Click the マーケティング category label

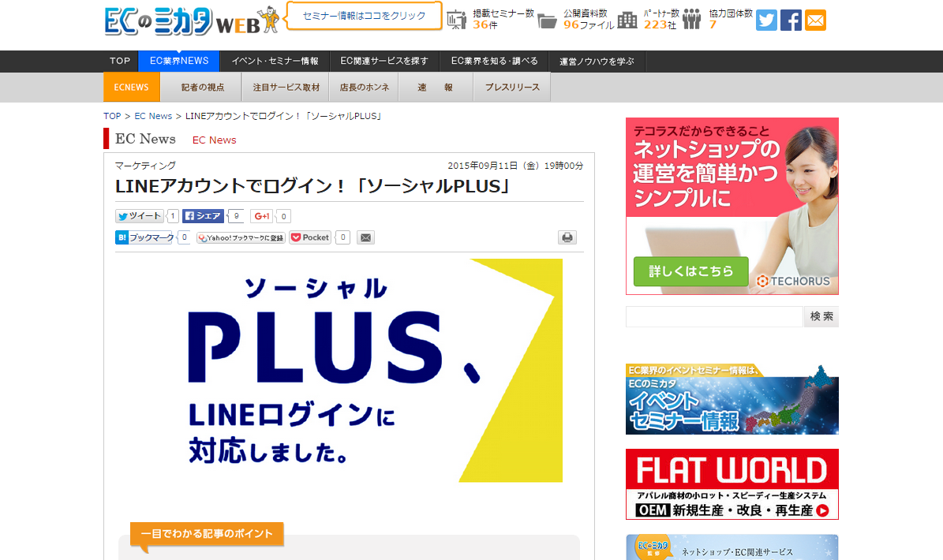pos(145,165)
